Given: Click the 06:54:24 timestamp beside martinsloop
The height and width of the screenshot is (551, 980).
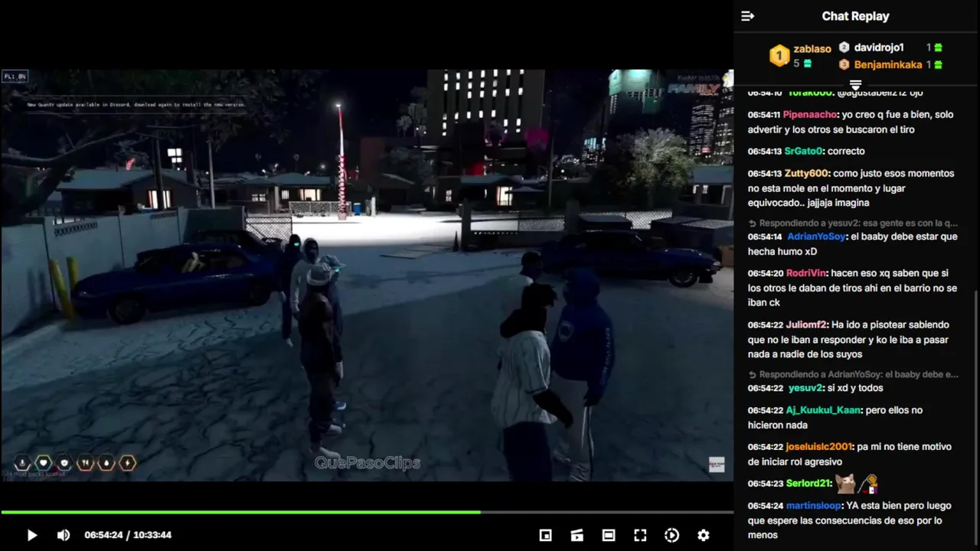Looking at the screenshot, I should (x=764, y=506).
